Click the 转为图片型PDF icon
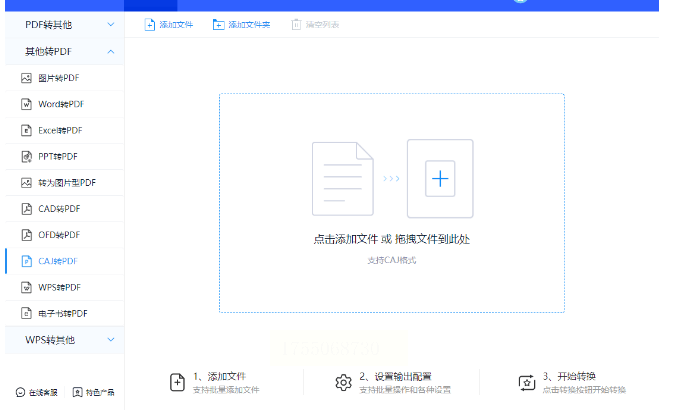This screenshot has width=677, height=410. 26,183
